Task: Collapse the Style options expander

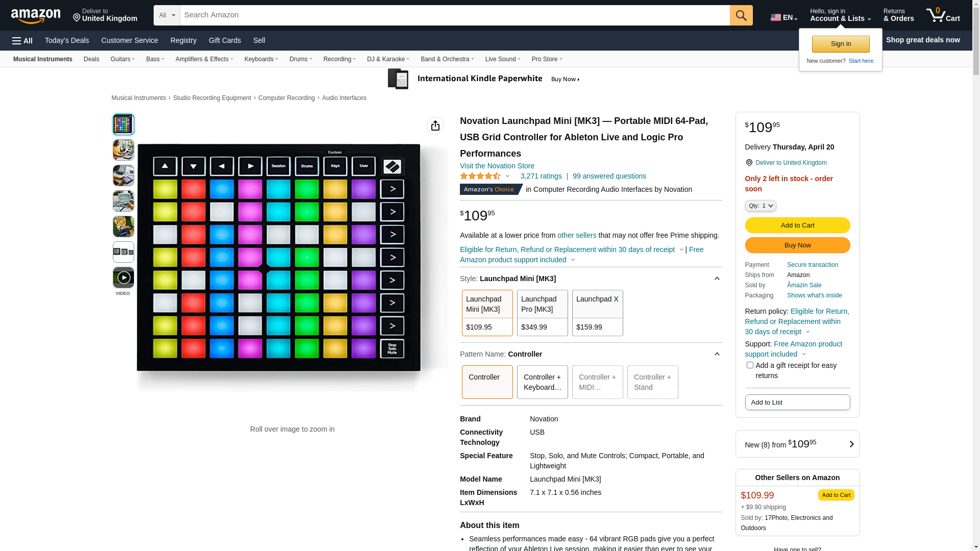Action: (717, 279)
